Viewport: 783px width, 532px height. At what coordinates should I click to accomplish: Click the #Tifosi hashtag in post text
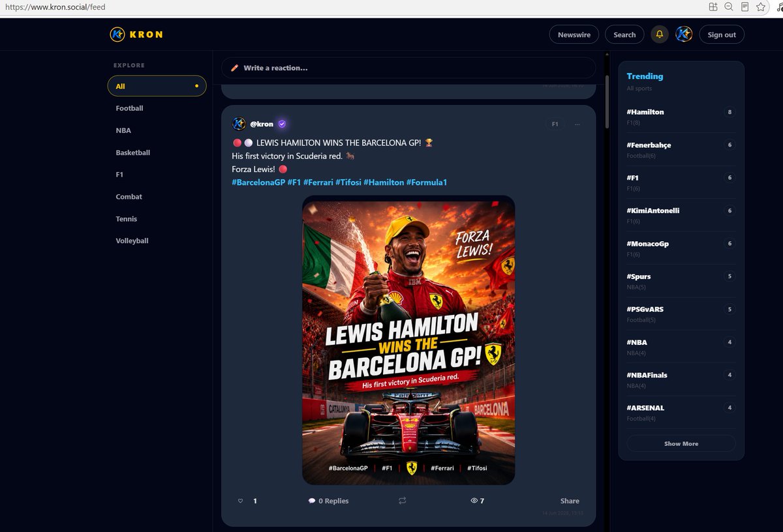click(348, 183)
